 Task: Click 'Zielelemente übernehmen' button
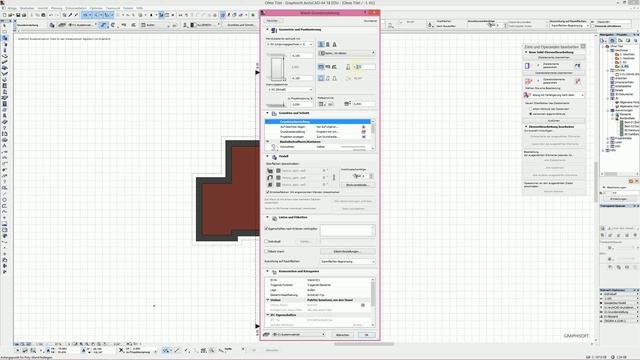(x=554, y=58)
